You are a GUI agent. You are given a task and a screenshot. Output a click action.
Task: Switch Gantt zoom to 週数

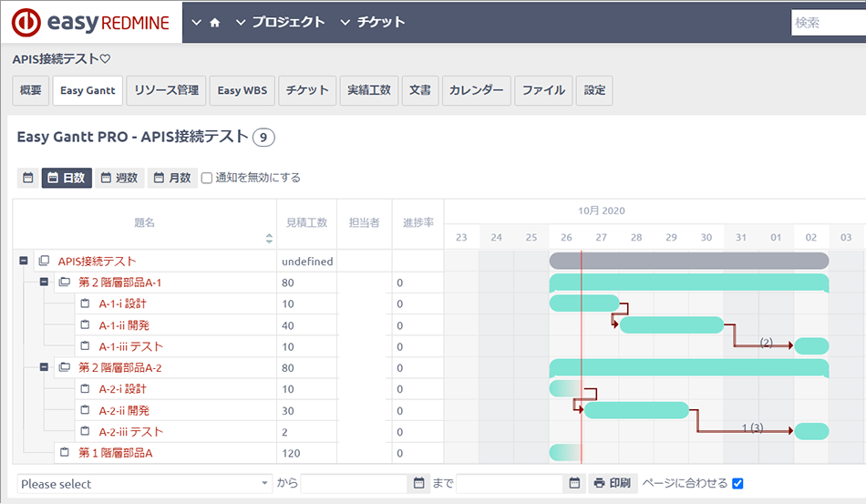coord(119,178)
